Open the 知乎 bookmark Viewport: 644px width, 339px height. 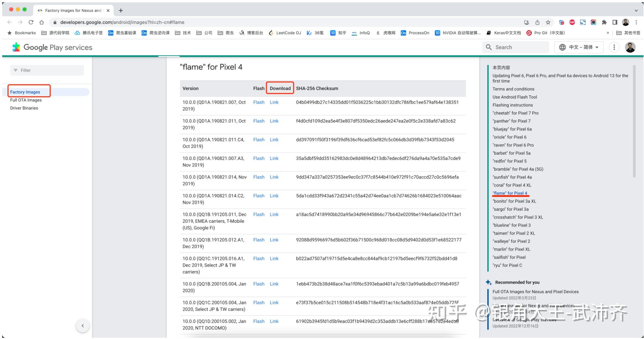(338, 33)
